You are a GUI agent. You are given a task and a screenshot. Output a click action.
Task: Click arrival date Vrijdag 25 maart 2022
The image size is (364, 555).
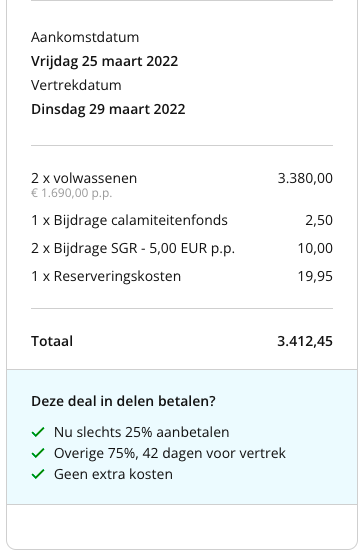104,61
